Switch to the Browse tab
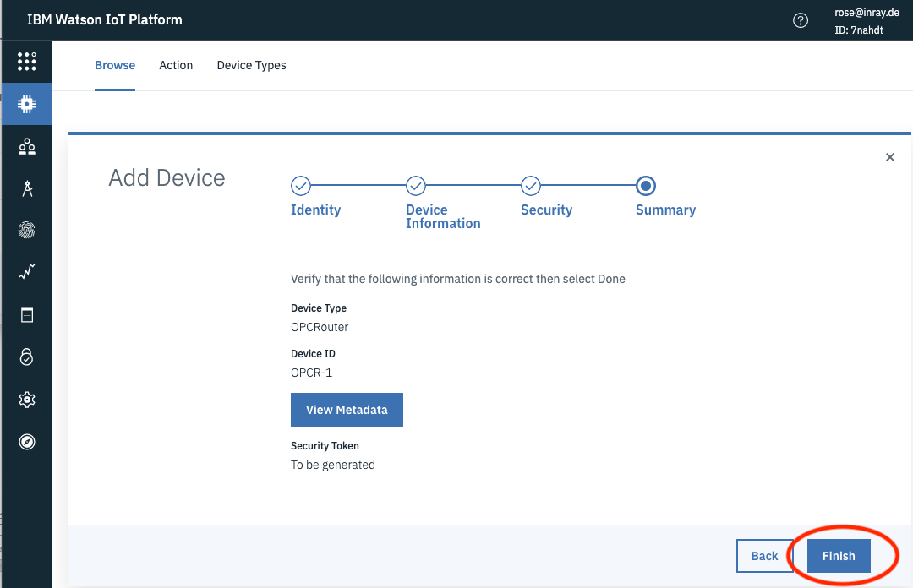This screenshot has width=913, height=588. [115, 65]
